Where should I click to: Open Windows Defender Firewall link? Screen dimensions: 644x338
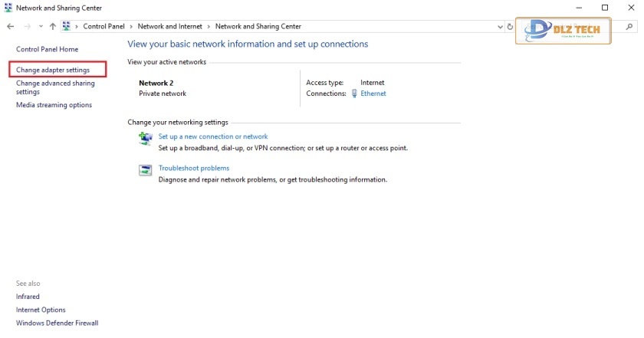coord(57,323)
